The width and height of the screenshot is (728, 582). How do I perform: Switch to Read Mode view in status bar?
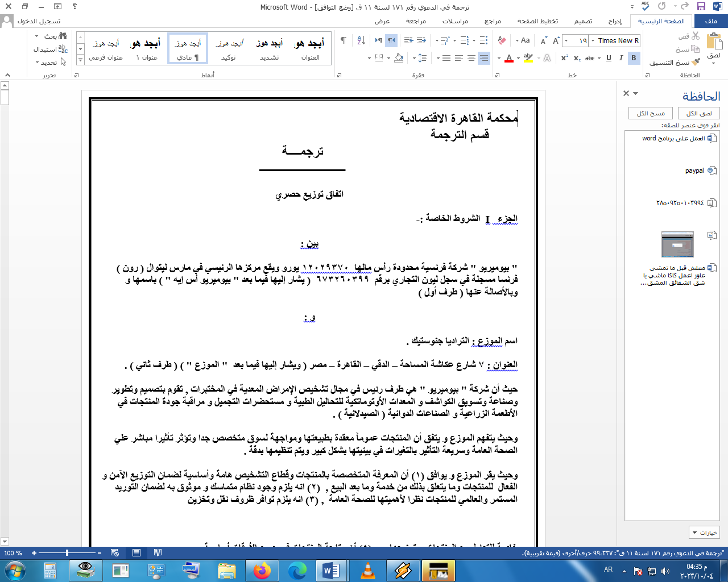[158, 552]
